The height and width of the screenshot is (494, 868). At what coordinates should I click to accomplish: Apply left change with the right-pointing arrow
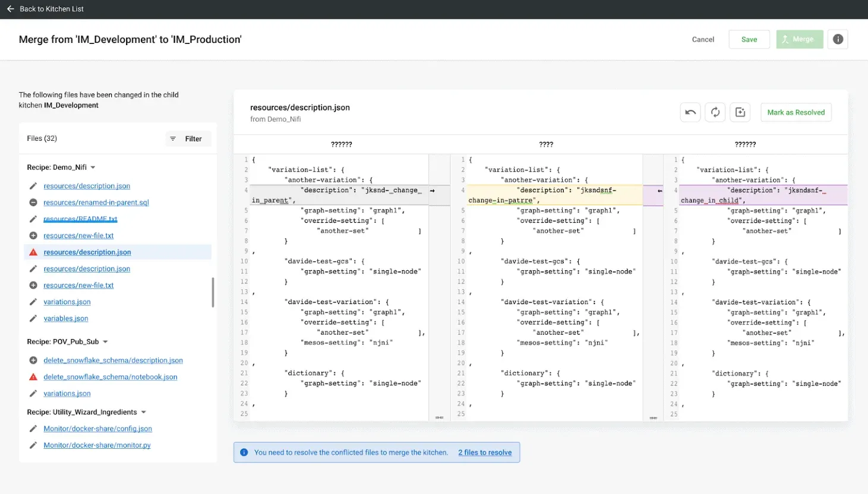pyautogui.click(x=432, y=191)
